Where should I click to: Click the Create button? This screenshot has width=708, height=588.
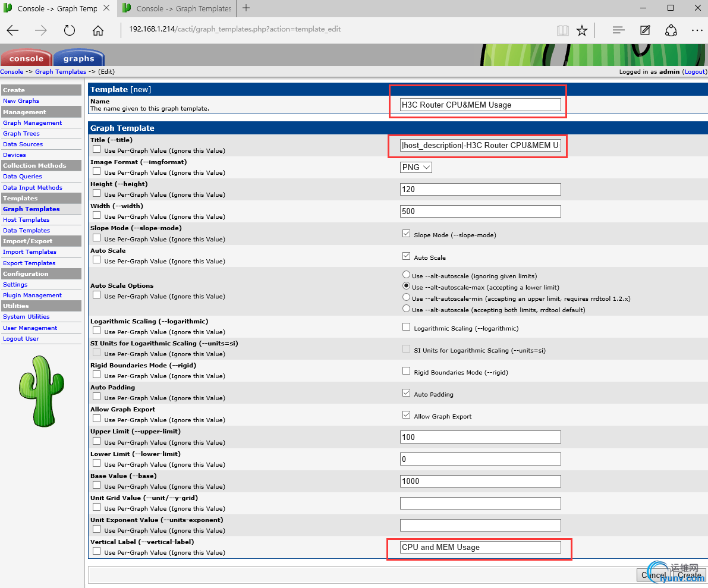coord(689,575)
